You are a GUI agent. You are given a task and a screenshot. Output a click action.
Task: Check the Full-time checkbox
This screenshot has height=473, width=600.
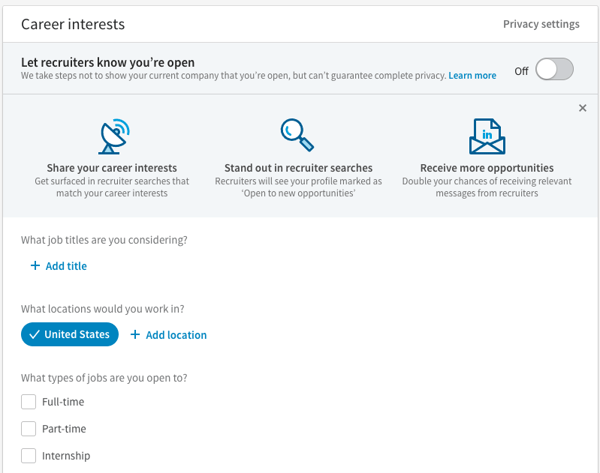click(28, 402)
